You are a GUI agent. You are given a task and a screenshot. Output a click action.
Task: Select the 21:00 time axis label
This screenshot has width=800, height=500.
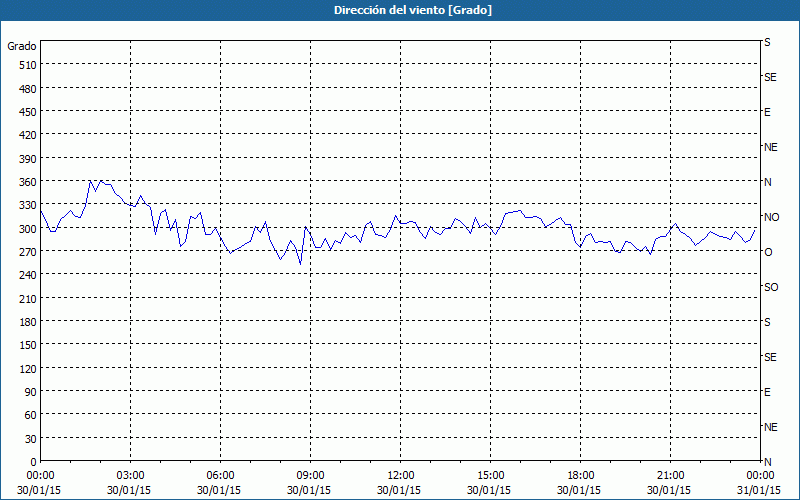tap(670, 475)
